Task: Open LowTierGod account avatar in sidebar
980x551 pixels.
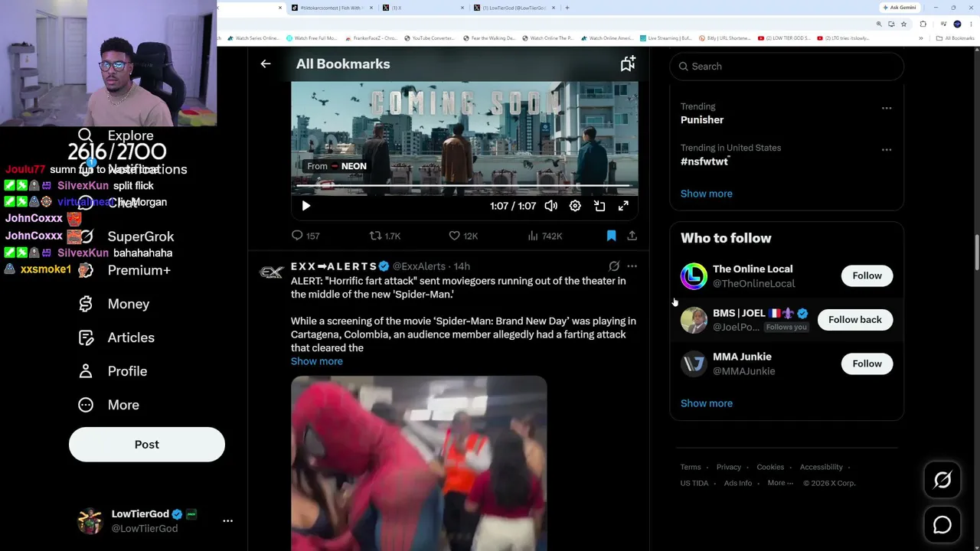Action: [x=90, y=521]
